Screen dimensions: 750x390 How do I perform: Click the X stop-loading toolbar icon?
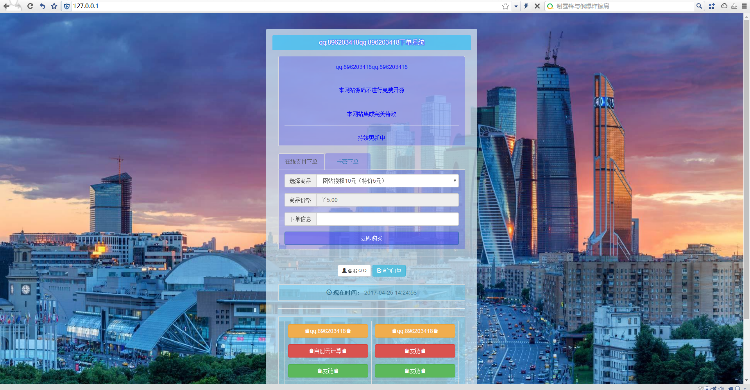tap(537, 6)
